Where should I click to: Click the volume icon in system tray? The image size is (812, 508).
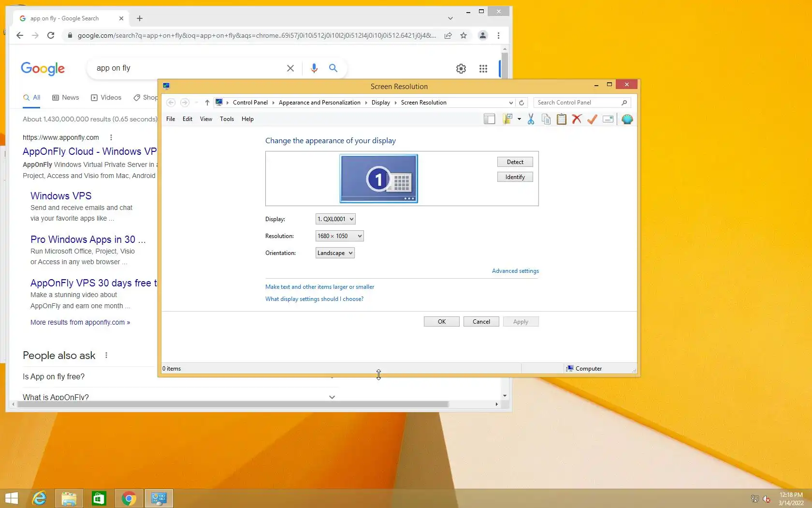point(766,499)
